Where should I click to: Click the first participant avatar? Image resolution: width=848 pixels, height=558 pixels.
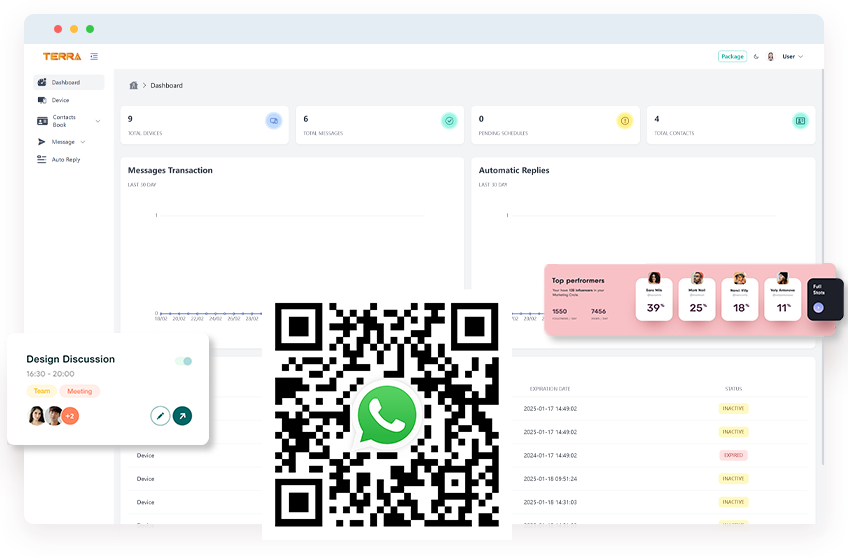click(x=36, y=416)
